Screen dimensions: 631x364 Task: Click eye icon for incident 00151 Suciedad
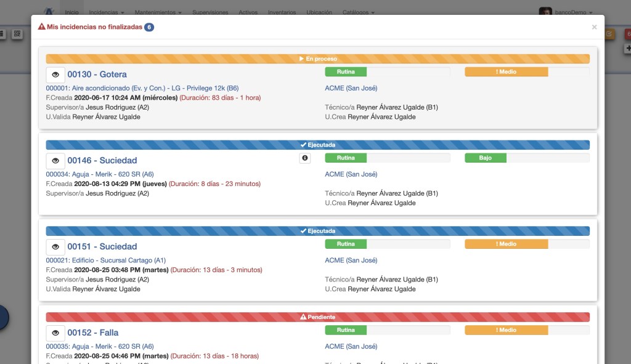coord(55,247)
